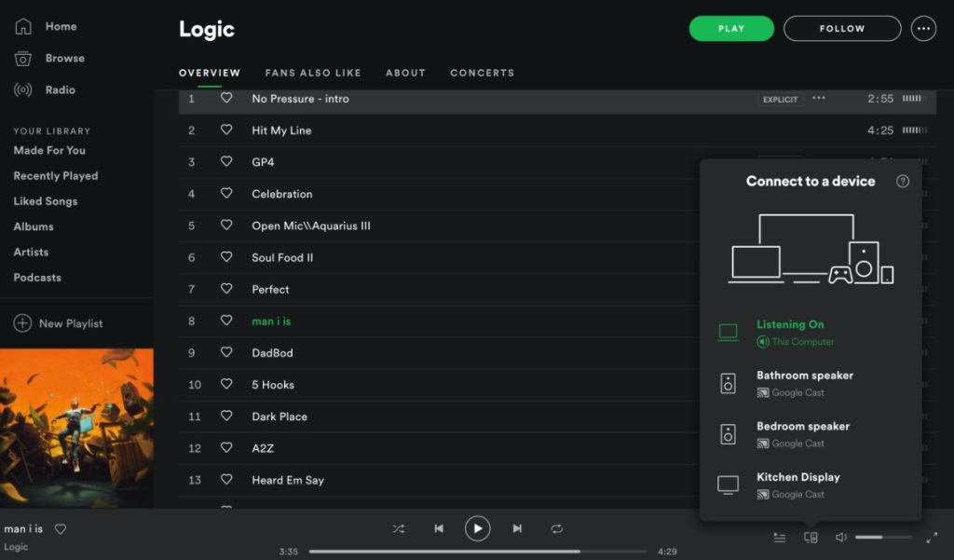Like the song Soul Food II
The height and width of the screenshot is (560, 954).
point(226,257)
